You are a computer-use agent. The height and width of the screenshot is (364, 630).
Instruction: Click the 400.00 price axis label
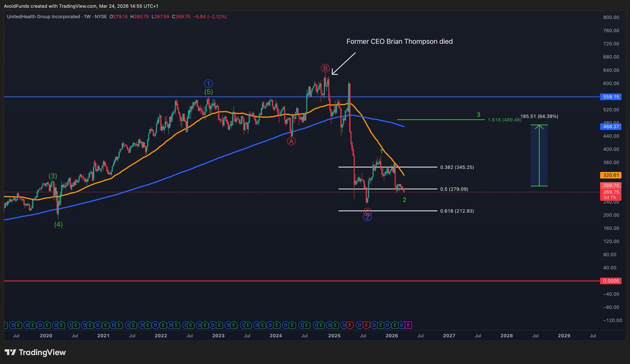(612, 149)
